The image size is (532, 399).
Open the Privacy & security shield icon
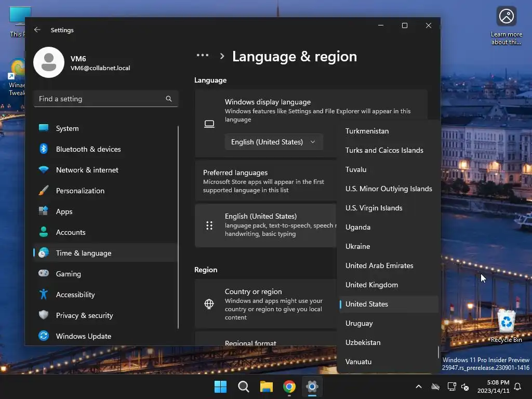[x=44, y=315]
